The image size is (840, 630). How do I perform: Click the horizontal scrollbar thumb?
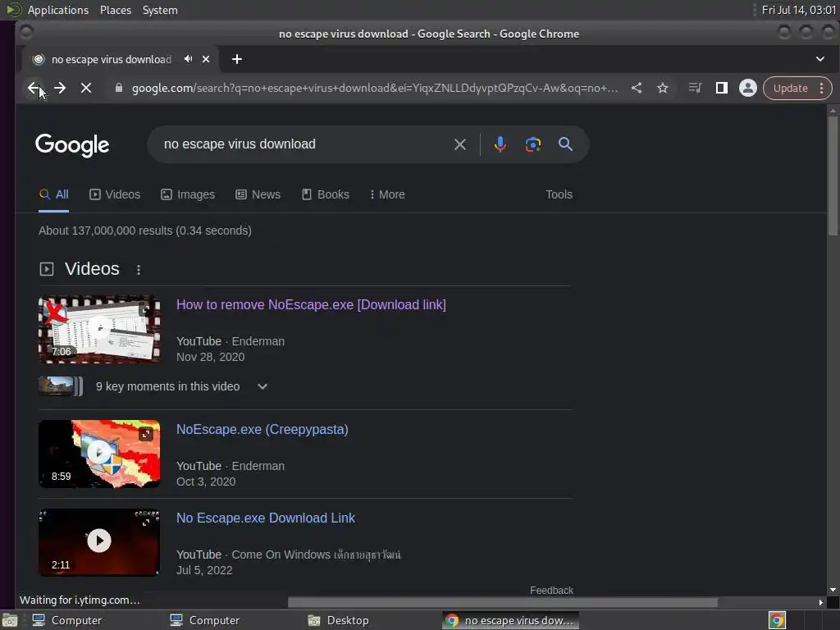[x=503, y=602]
